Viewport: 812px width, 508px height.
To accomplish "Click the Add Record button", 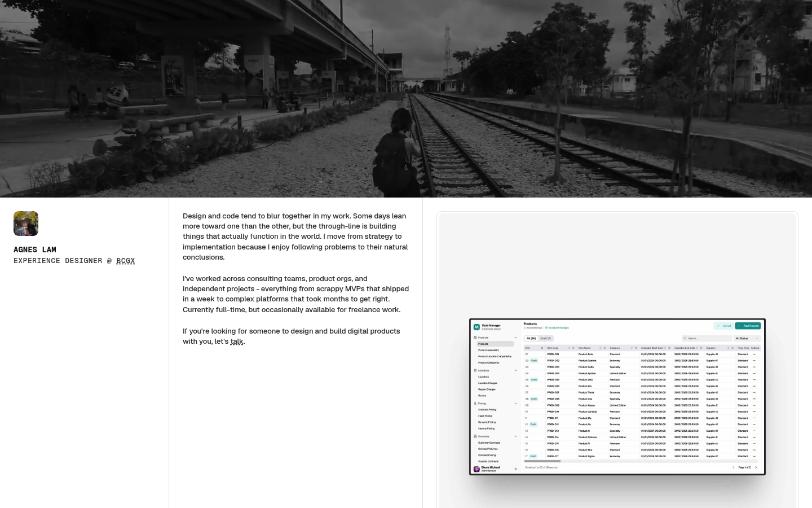I will click(748, 326).
